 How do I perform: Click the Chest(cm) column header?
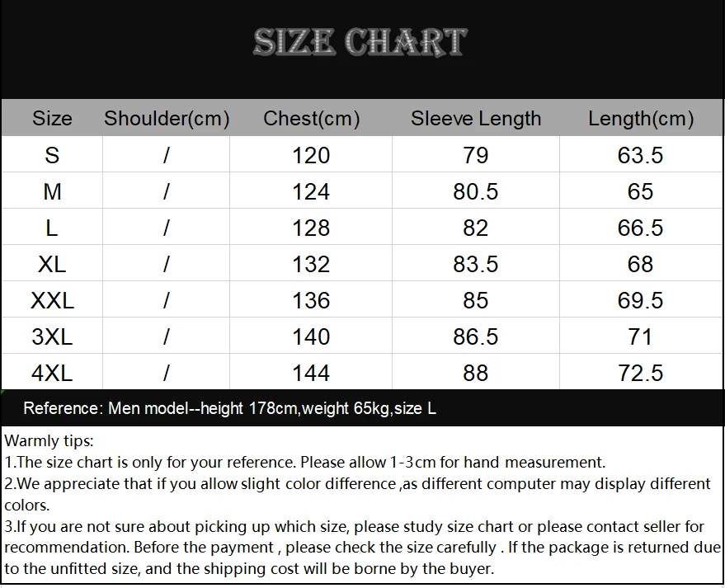point(311,119)
